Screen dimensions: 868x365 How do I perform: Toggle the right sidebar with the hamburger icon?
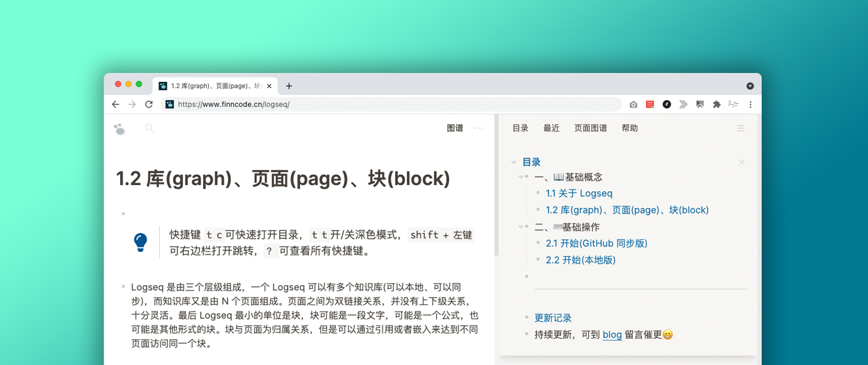[740, 128]
